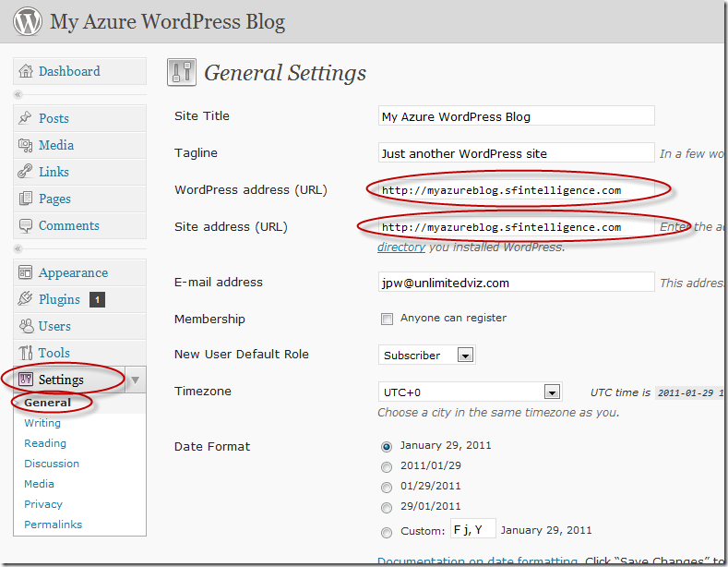
Task: Open Privacy settings submenu item
Action: pyautogui.click(x=43, y=504)
